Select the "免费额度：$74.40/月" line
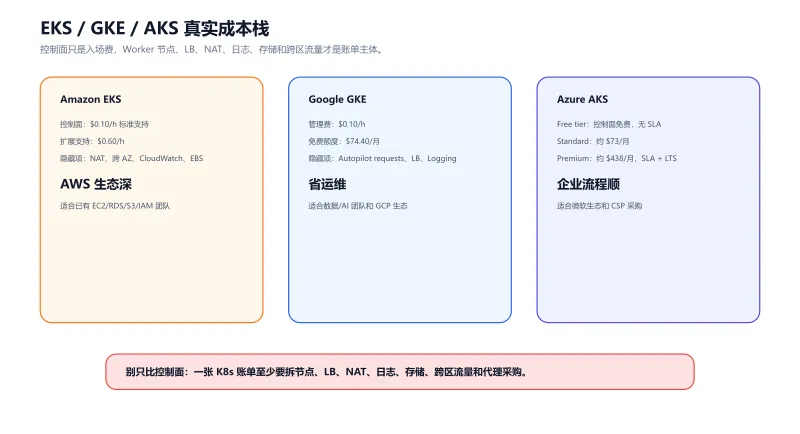 (x=344, y=141)
